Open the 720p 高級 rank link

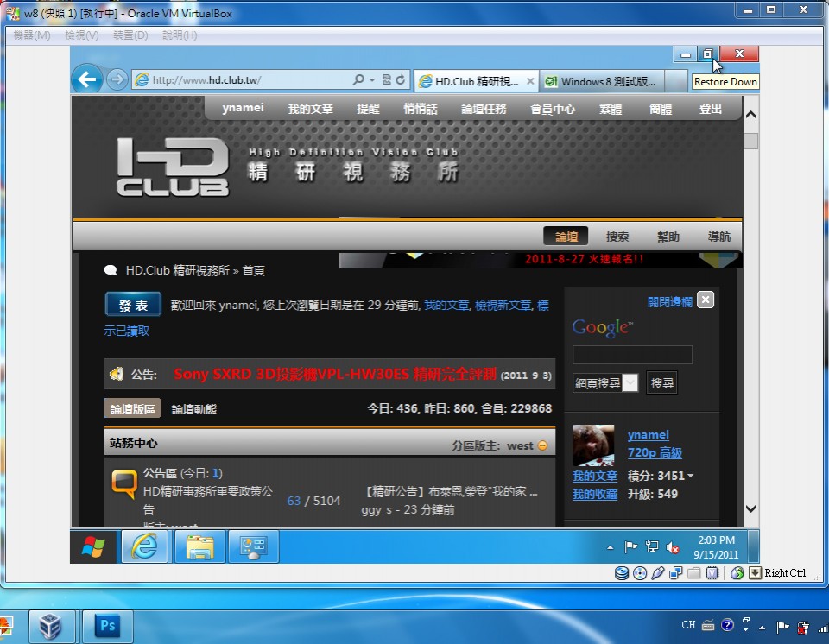(655, 452)
